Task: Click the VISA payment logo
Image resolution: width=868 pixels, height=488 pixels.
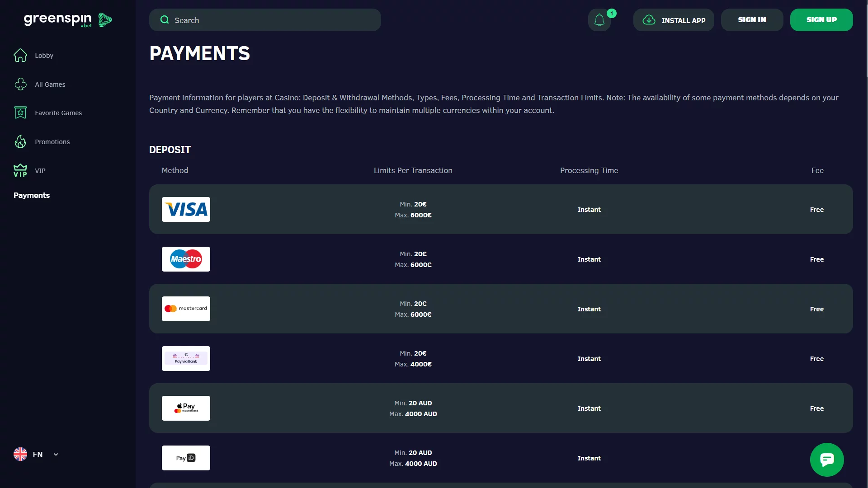Action: (186, 209)
